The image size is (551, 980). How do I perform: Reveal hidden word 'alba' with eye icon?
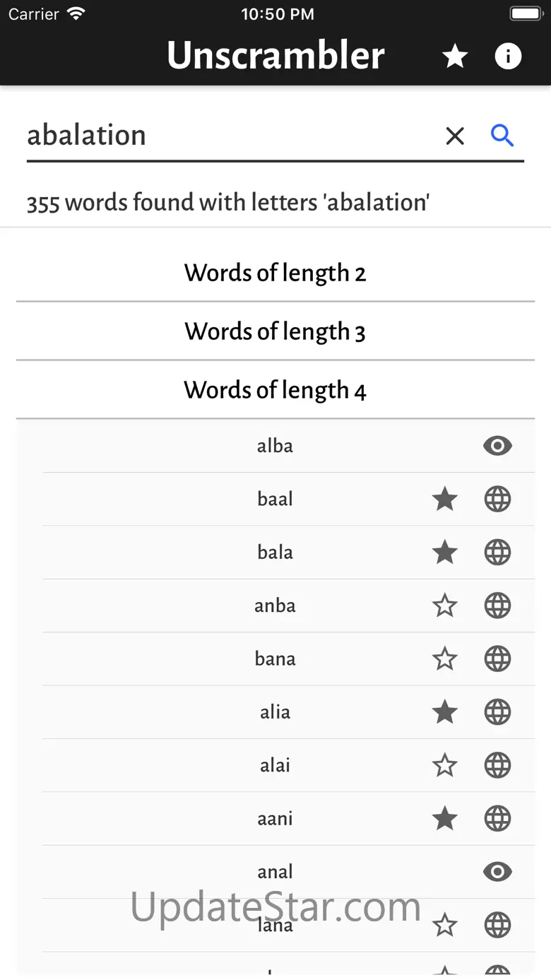point(497,446)
